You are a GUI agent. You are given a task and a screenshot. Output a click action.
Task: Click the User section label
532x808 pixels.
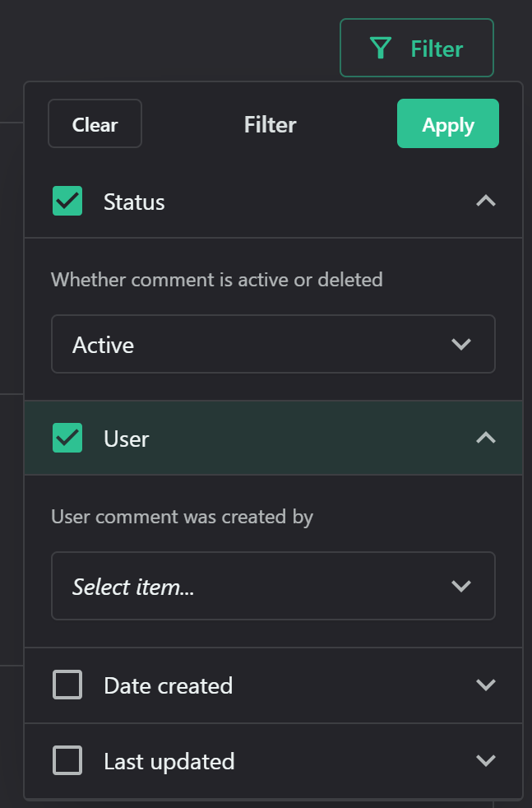[x=126, y=439]
